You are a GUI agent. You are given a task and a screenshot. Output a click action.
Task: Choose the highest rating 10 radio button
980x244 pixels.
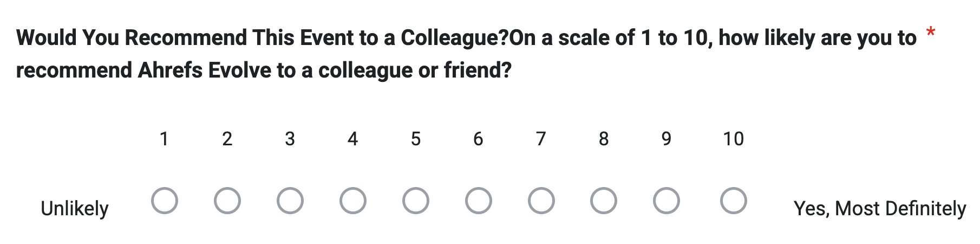734,201
